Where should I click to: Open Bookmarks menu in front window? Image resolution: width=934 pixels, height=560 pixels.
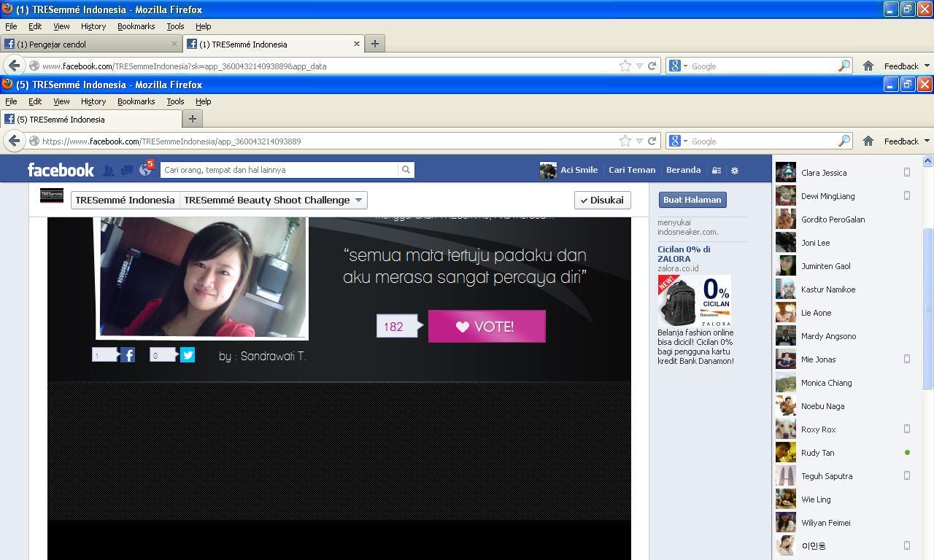[x=136, y=101]
